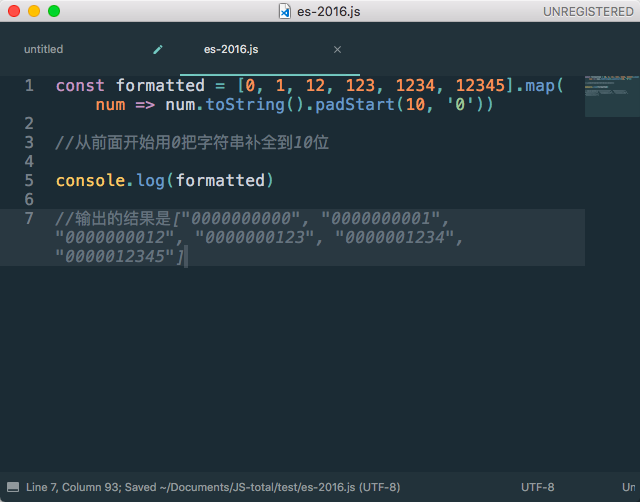
Task: Click the '0' string argument in padStart
Action: click(460, 105)
